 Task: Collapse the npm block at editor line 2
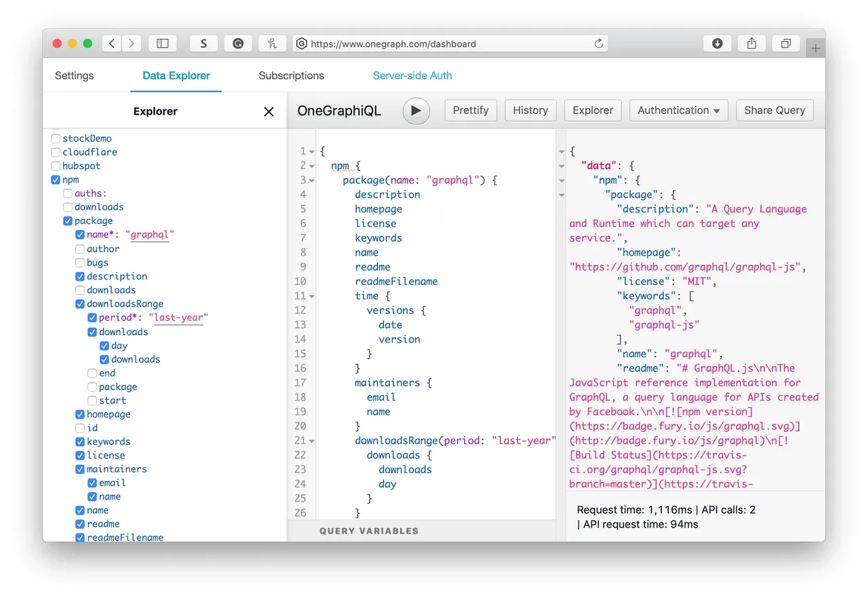click(312, 166)
